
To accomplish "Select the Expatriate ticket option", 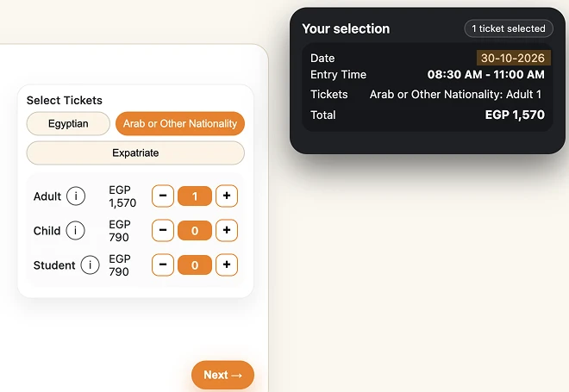I will [135, 153].
